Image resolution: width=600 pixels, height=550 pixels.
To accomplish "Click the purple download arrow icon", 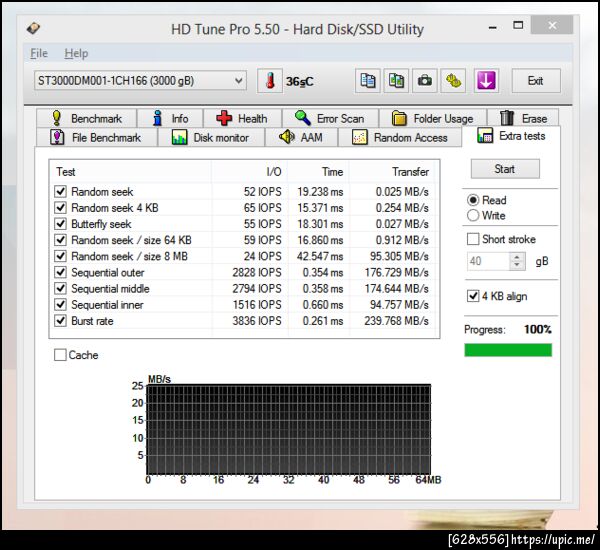I will 486,81.
